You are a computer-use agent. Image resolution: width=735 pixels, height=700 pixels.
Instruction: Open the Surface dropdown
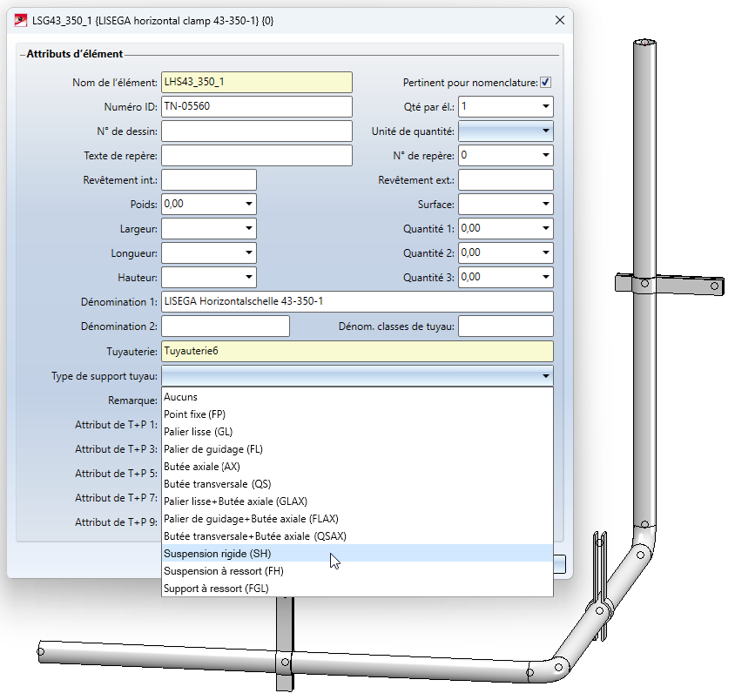(x=546, y=204)
